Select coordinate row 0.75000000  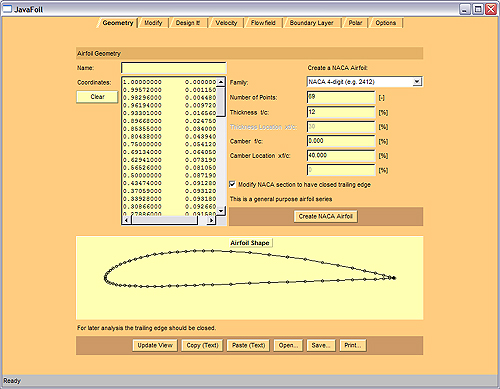click(x=169, y=144)
